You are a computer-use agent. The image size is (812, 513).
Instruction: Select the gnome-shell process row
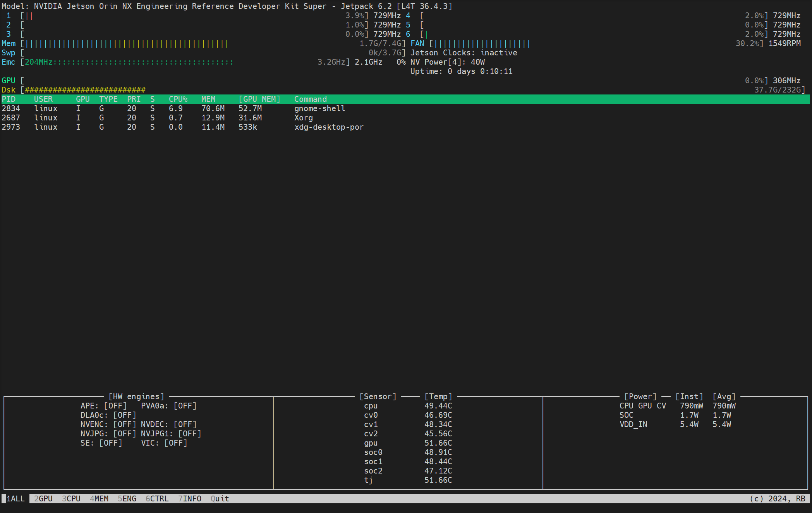point(319,108)
